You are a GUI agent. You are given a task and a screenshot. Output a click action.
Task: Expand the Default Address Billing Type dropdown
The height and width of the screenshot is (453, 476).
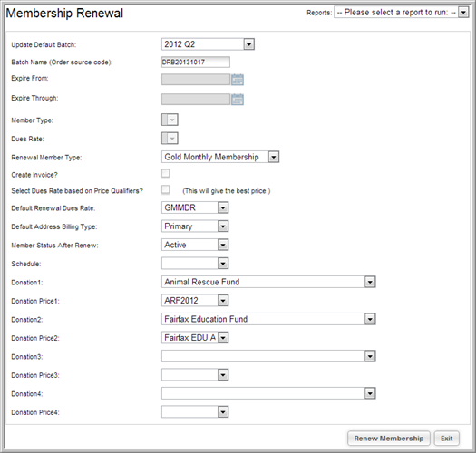pyautogui.click(x=195, y=226)
